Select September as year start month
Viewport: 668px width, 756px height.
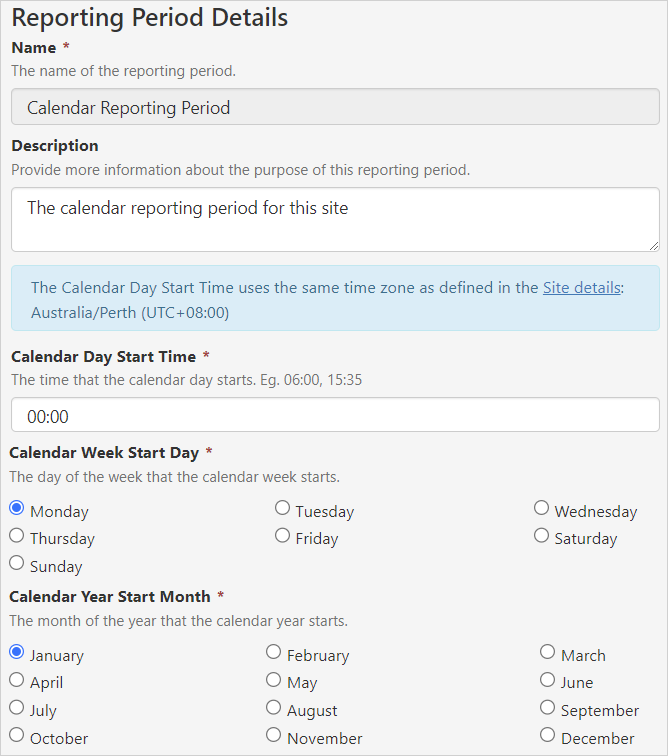pos(547,707)
